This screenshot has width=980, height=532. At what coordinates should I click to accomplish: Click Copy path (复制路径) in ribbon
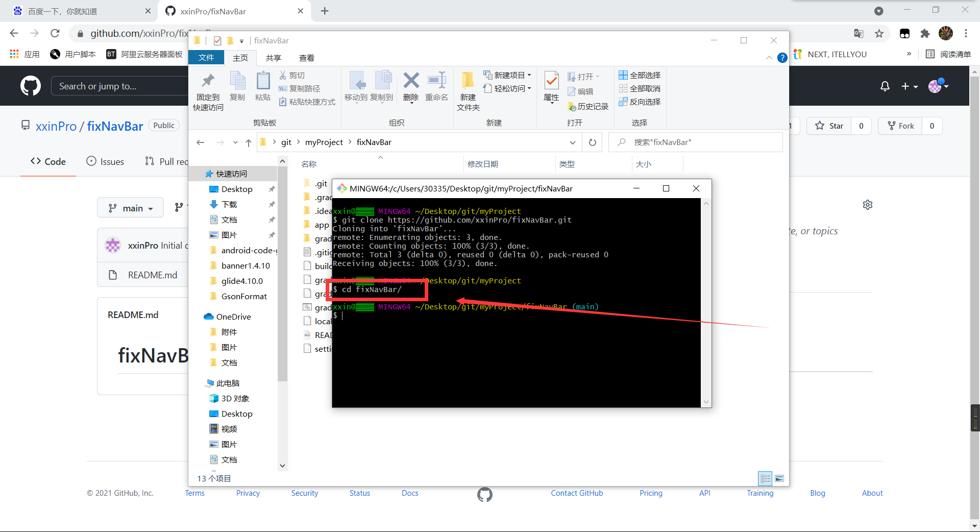click(x=300, y=88)
